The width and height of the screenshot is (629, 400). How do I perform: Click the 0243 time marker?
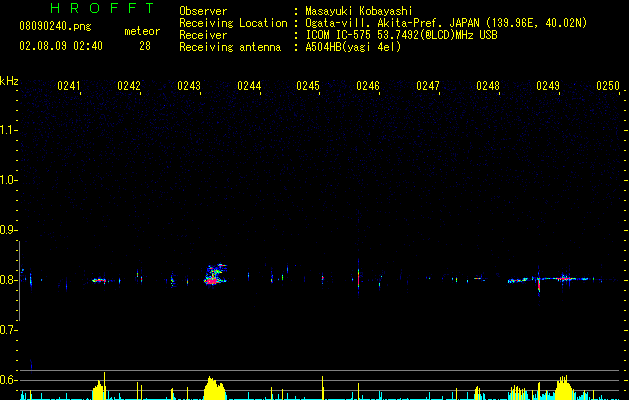point(189,86)
